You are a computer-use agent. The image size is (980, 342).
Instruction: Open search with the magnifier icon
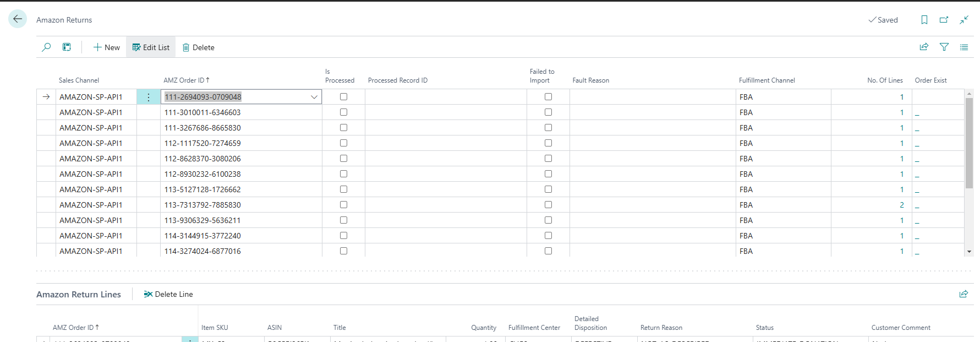tap(46, 47)
